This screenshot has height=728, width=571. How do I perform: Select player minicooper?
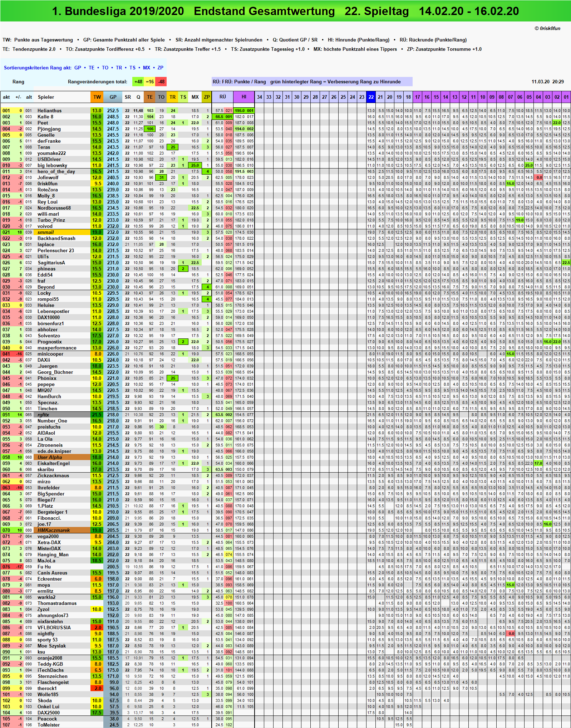(x=50, y=354)
